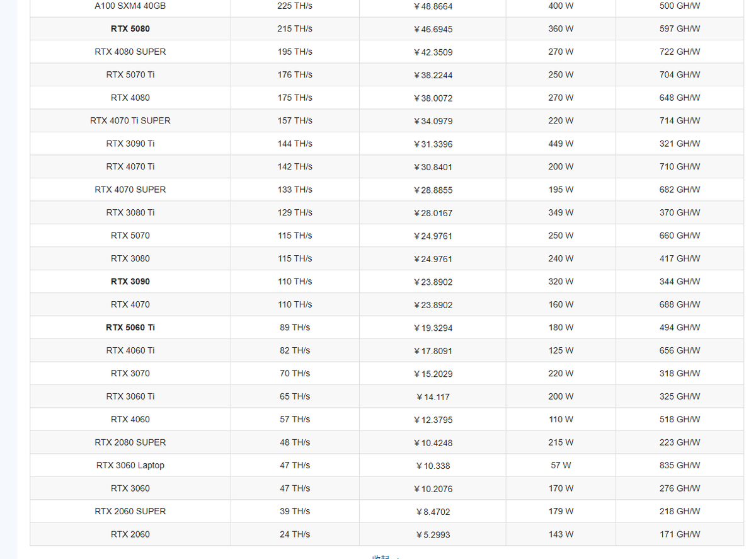Click RTX 4070 Ti SUPER model cell
The height and width of the screenshot is (559, 756).
point(130,120)
